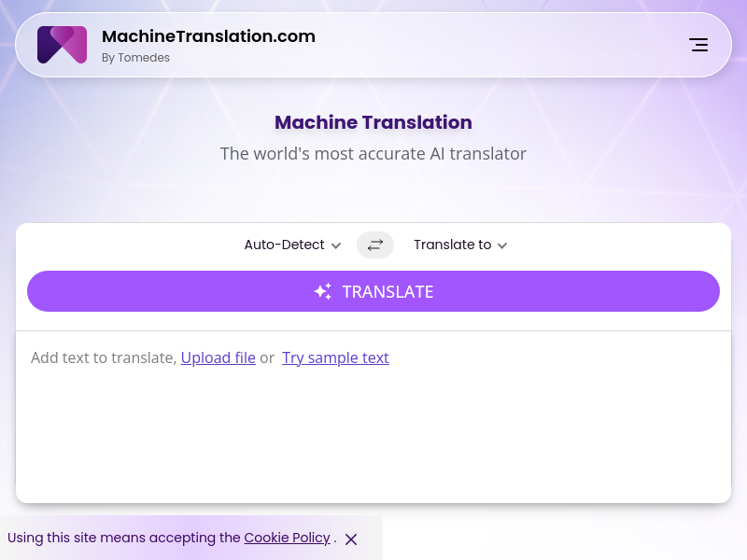This screenshot has width=747, height=560.
Task: Open the Auto-Detect source language dropdown
Action: point(285,245)
